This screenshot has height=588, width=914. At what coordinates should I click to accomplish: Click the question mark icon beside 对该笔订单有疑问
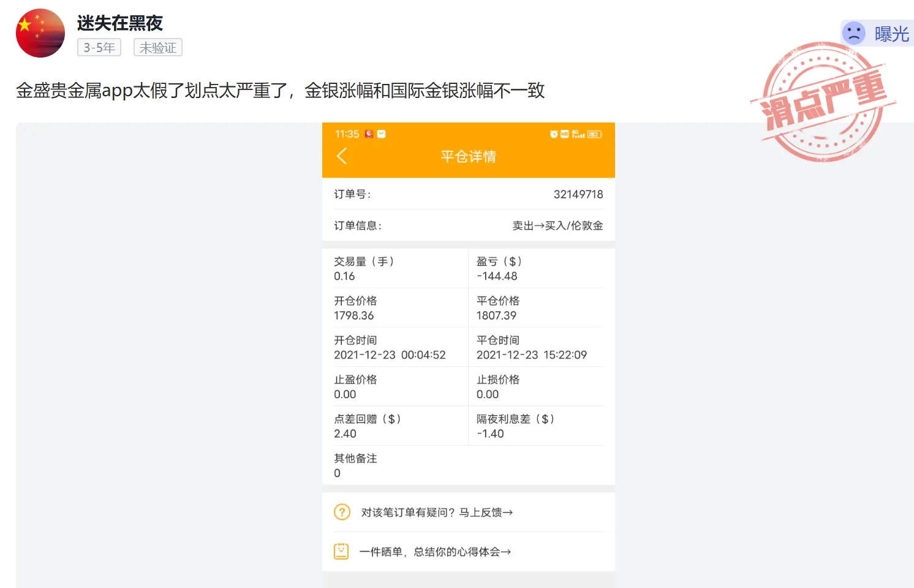pyautogui.click(x=342, y=512)
